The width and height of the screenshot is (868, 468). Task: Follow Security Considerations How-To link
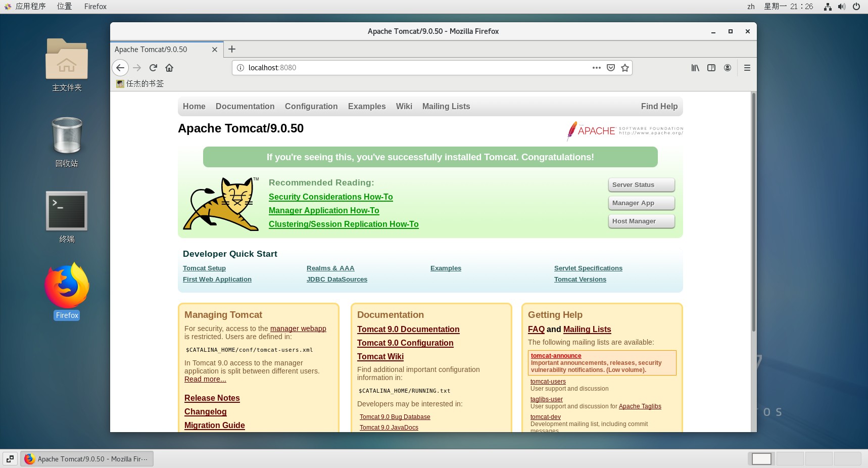(x=330, y=197)
